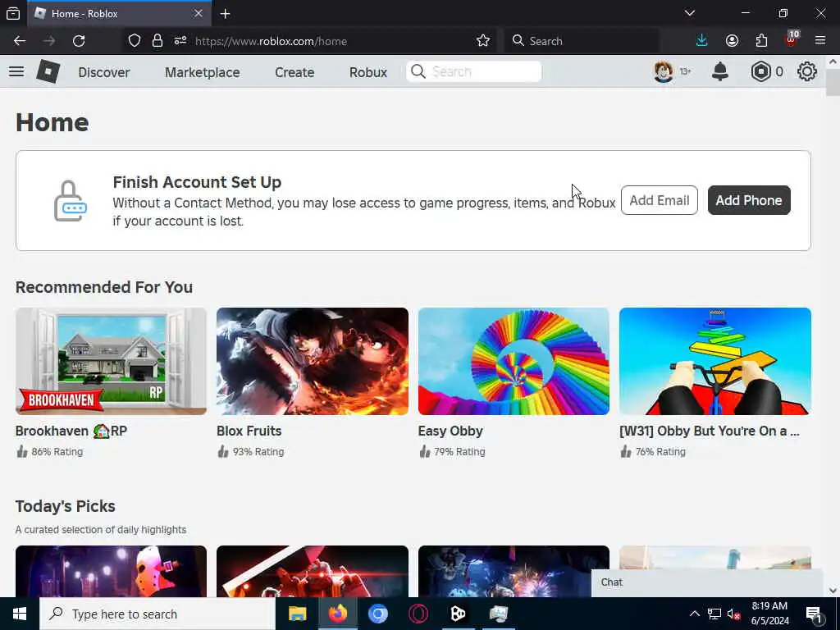
Task: Open the volume tray icon
Action: [733, 614]
